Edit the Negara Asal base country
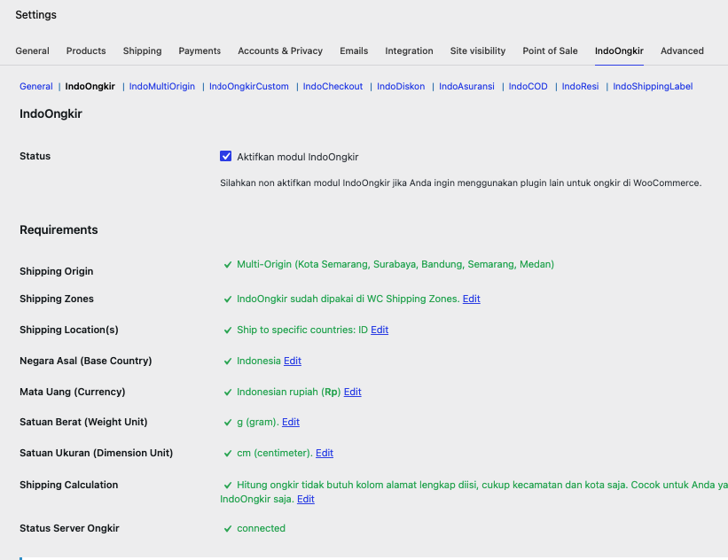Image resolution: width=728 pixels, height=560 pixels. pyautogui.click(x=293, y=361)
